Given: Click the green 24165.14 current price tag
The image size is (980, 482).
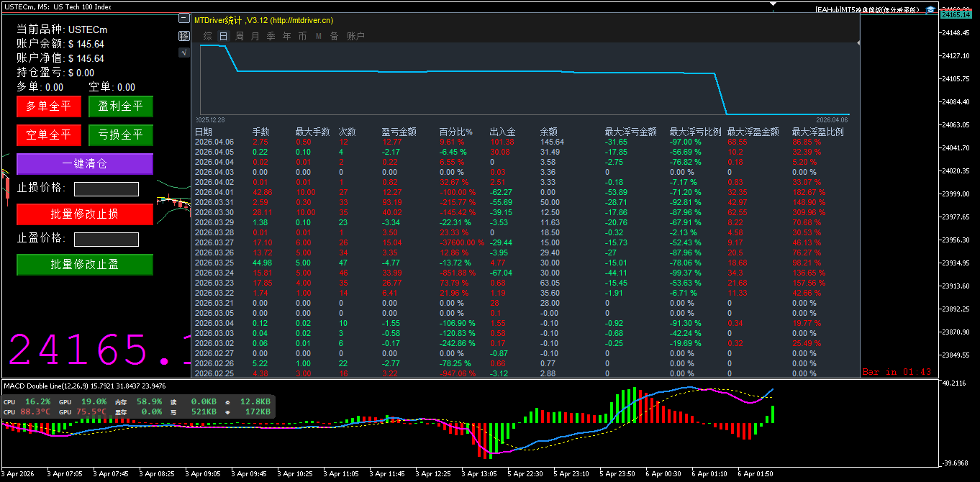Looking at the screenshot, I should coord(958,14).
